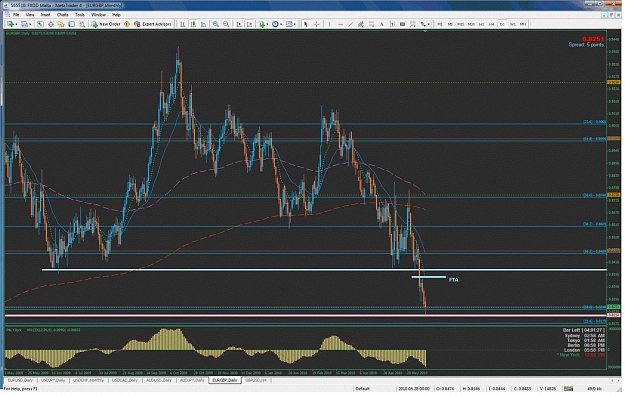Open the View menu

tap(30, 15)
